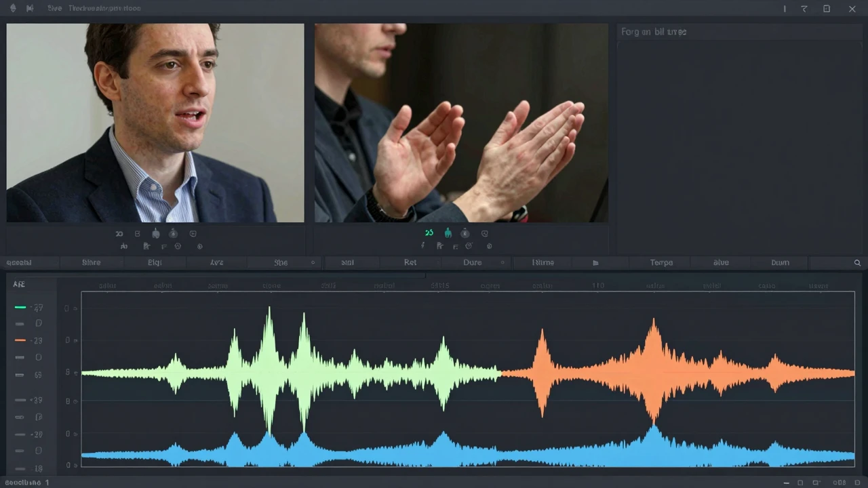Viewport: 868px width, 488px height.
Task: Click the Sinre toolbar button
Action: [91, 263]
